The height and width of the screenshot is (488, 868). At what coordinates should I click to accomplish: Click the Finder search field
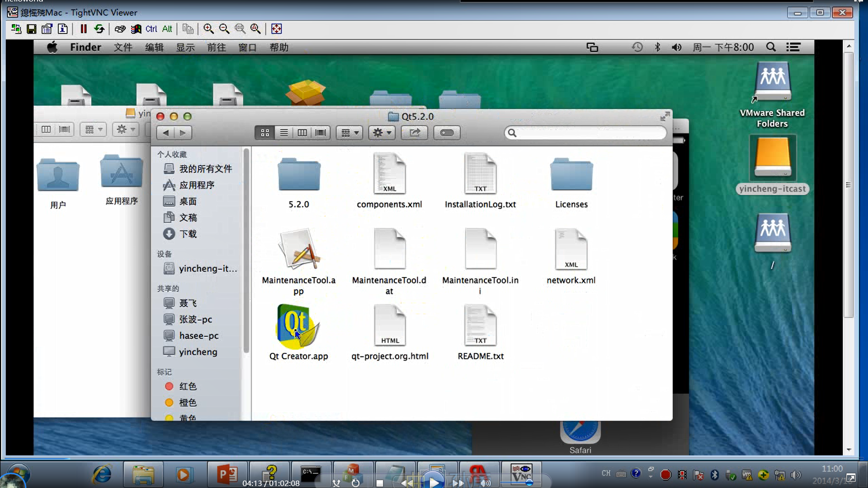[586, 133]
